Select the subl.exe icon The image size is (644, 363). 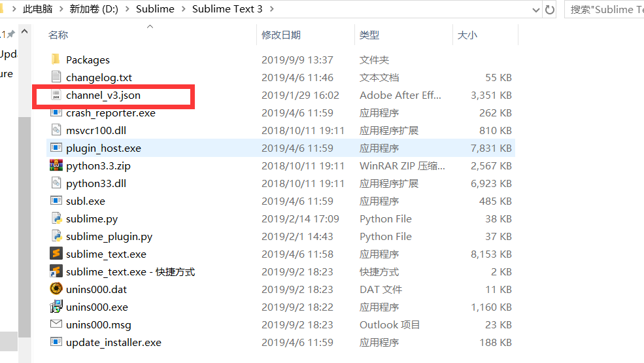(56, 201)
